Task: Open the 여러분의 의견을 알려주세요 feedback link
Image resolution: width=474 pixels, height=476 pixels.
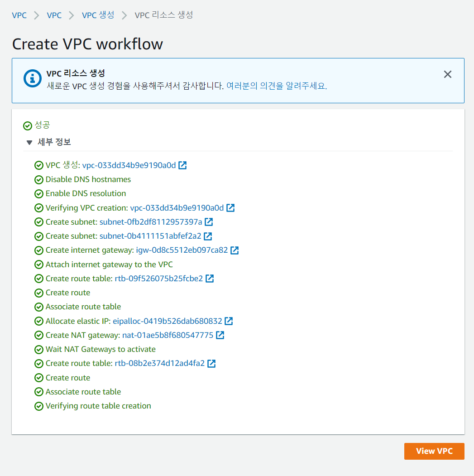Action: pyautogui.click(x=277, y=86)
